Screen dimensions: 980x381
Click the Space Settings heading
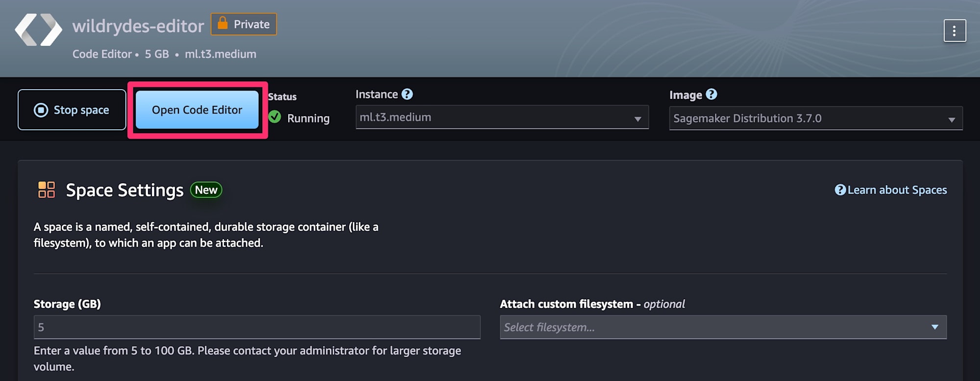click(124, 190)
